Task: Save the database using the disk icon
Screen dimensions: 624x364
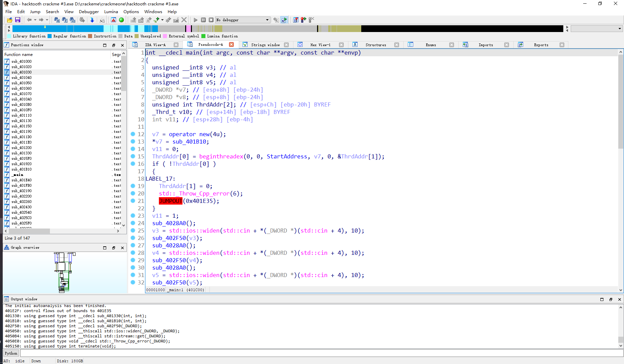Action: tap(18, 20)
